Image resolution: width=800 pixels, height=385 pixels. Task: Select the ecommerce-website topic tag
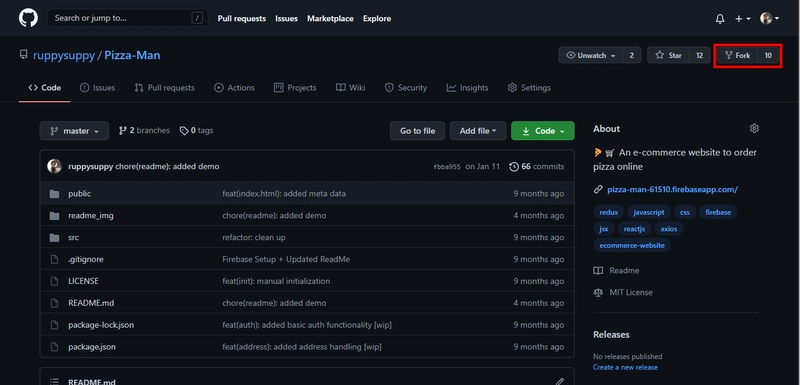(632, 245)
